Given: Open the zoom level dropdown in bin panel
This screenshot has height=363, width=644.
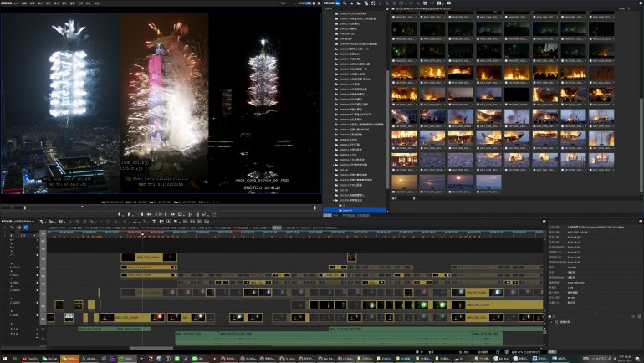Looking at the screenshot, I should coord(623,9).
